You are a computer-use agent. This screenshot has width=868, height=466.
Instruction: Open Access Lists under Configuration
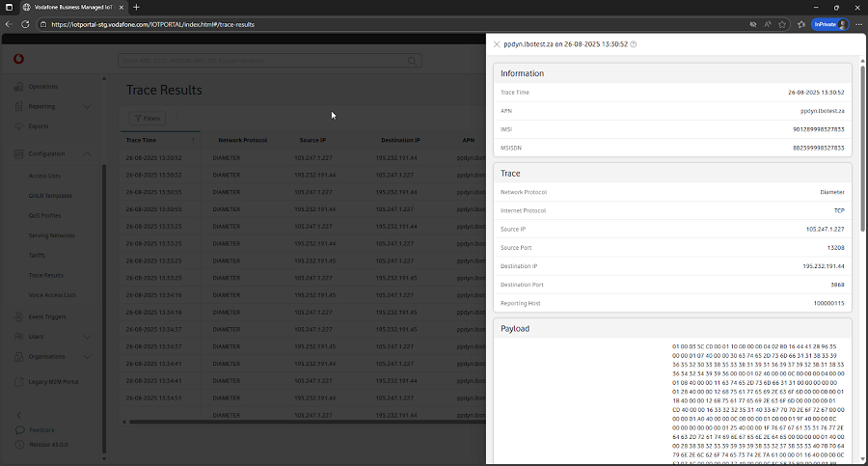pos(44,176)
